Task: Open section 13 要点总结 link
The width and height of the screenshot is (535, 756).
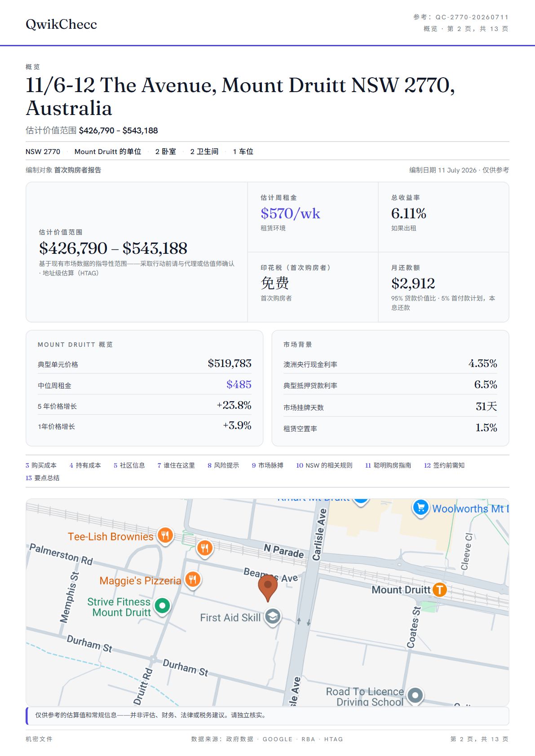Action: coord(42,478)
